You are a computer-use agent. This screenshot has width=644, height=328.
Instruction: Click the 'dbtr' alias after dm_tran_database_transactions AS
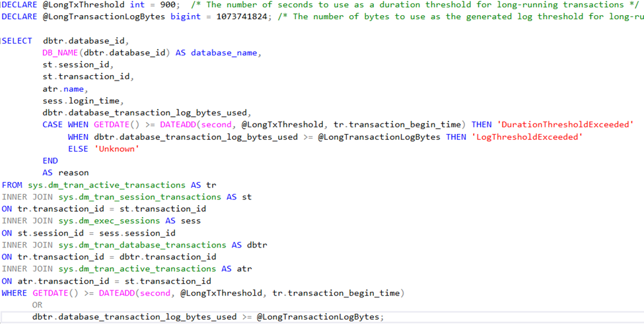(257, 245)
